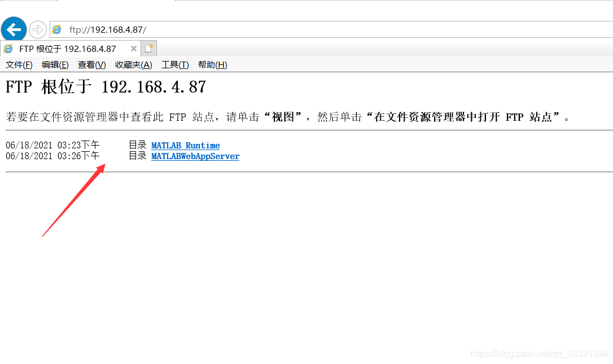Click the 03:23下午 timestamp entry

click(78, 145)
